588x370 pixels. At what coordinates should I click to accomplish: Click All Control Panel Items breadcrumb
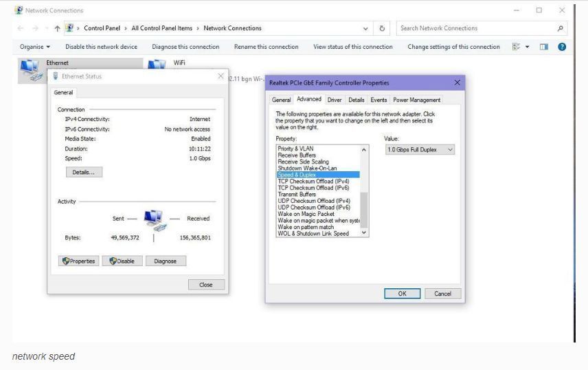pos(161,28)
